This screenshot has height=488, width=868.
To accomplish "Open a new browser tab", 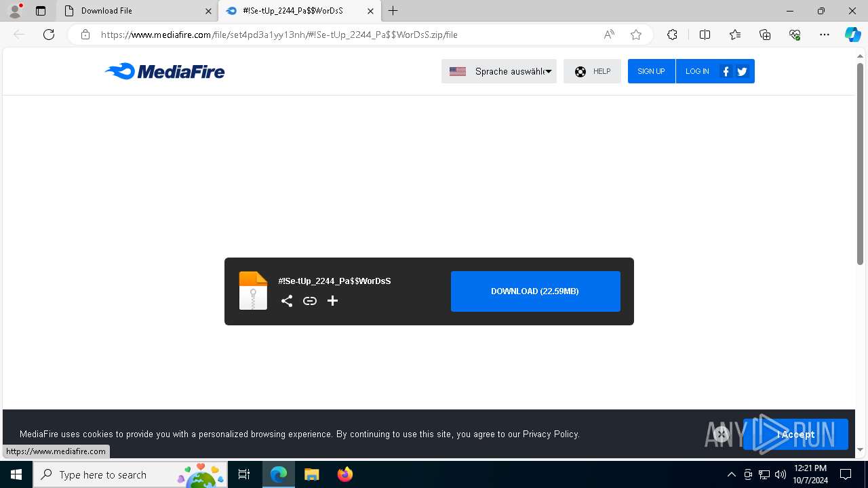I will [x=393, y=11].
